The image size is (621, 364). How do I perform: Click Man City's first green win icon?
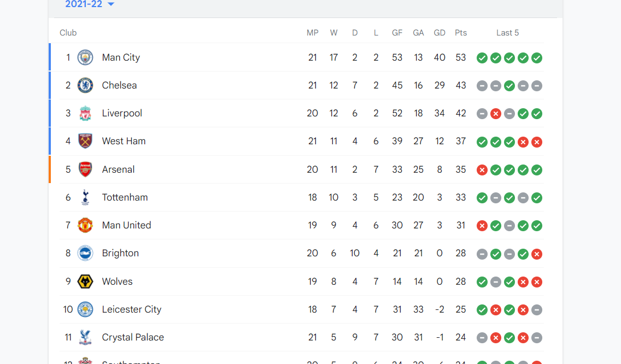tap(482, 58)
